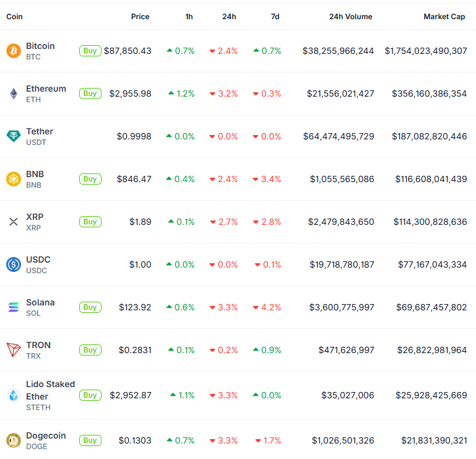Image resolution: width=476 pixels, height=459 pixels.
Task: Buy Dogecoin using its Buy button
Action: point(90,440)
